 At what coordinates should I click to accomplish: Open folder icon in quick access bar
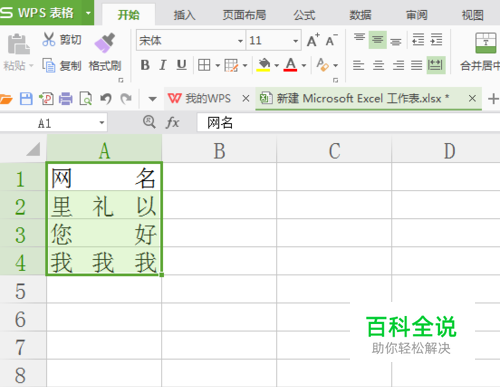pos(6,99)
